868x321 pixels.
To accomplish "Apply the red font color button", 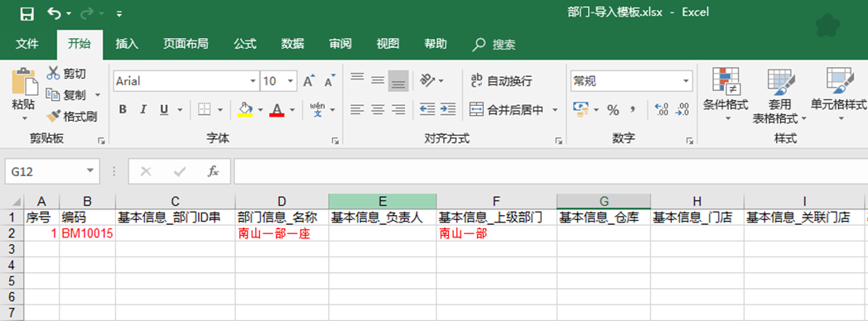I will tap(277, 109).
